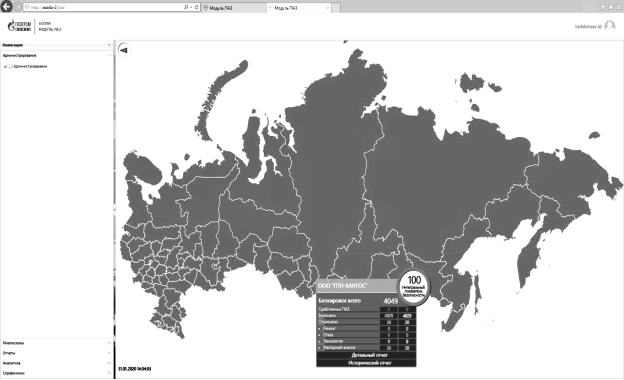The width and height of the screenshot is (624, 380).
Task: Collapse the Навигация panel with its arrow
Action: [109, 45]
